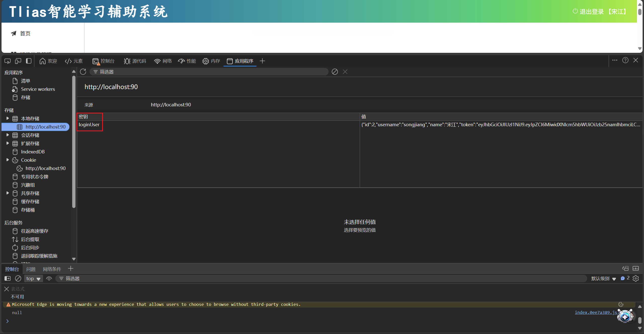Viewport: 644px width, 334px height.
Task: Click the clear console icon
Action: [x=18, y=278]
